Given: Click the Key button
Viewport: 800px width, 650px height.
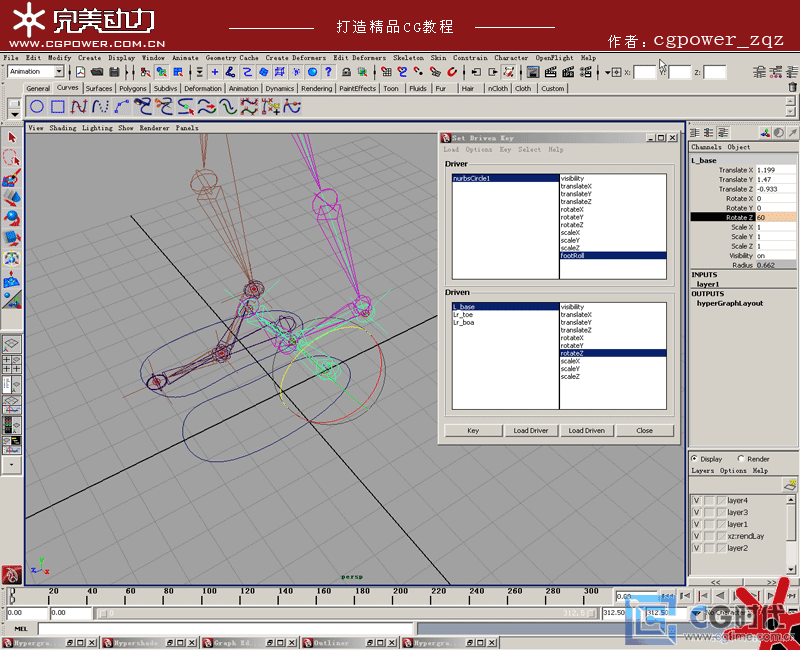Looking at the screenshot, I should pyautogui.click(x=473, y=431).
